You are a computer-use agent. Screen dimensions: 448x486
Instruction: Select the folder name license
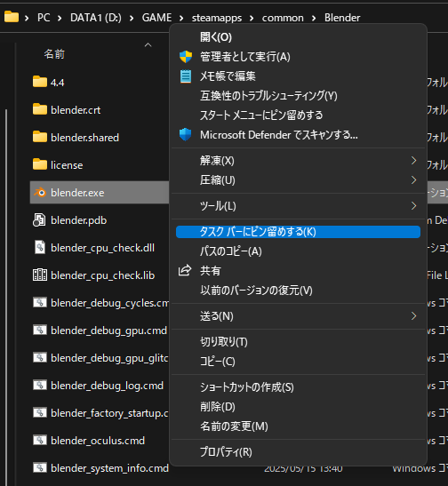67,165
